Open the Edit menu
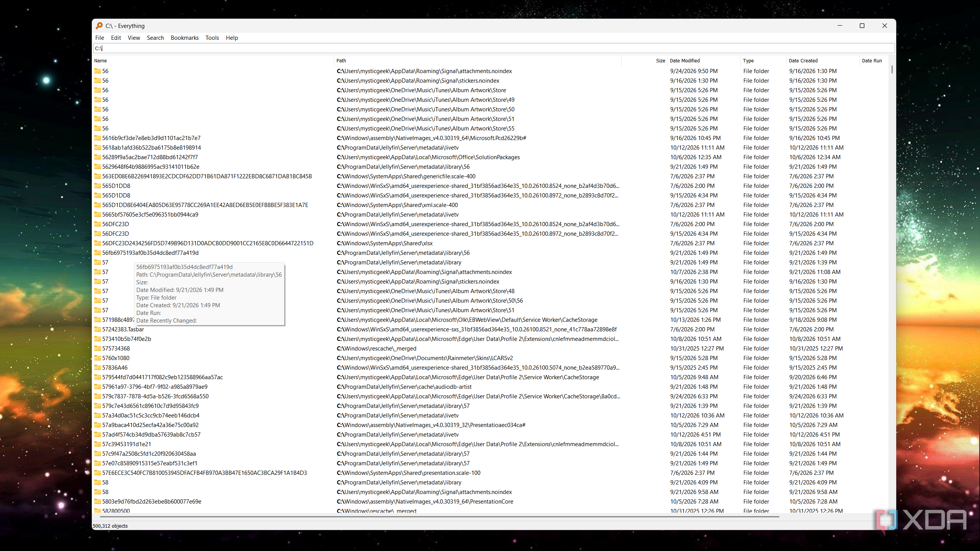The image size is (980, 551). 116,37
